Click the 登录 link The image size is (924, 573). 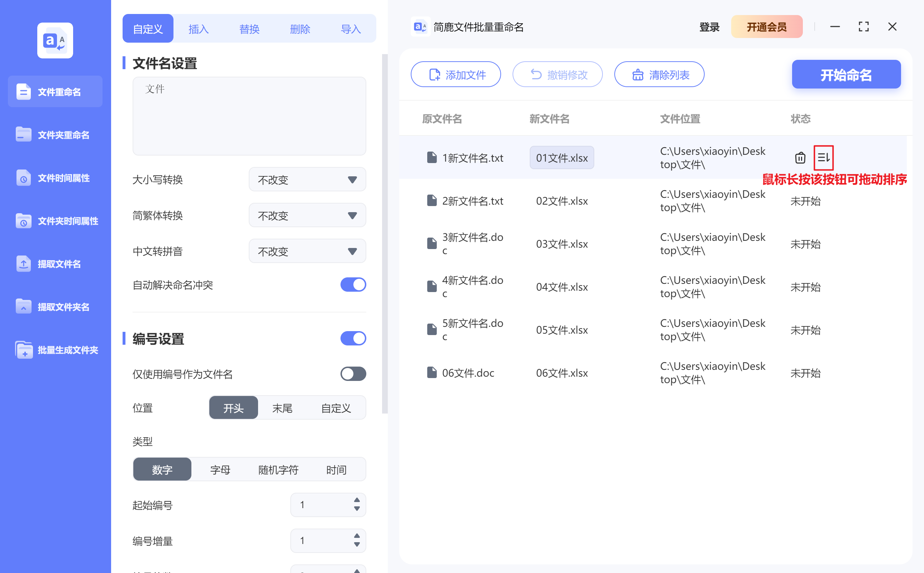click(709, 27)
